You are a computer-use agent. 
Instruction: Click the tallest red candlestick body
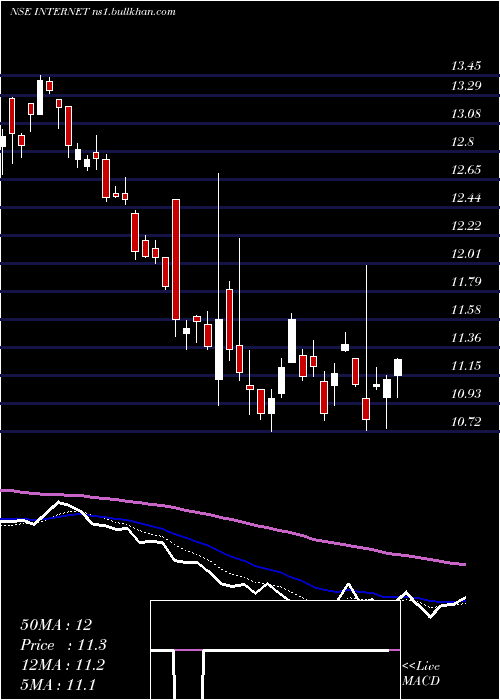tap(176, 259)
